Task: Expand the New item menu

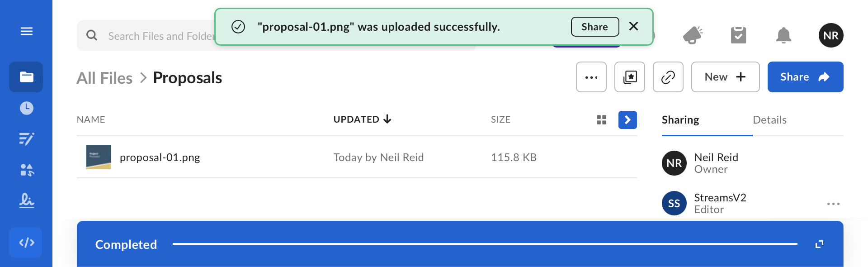Action: [725, 77]
